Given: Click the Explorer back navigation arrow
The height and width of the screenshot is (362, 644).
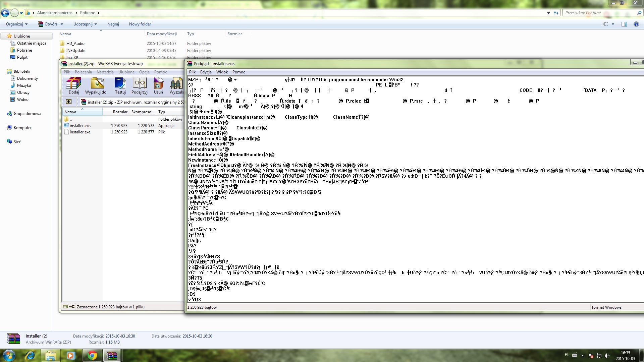Looking at the screenshot, I should [5, 13].
